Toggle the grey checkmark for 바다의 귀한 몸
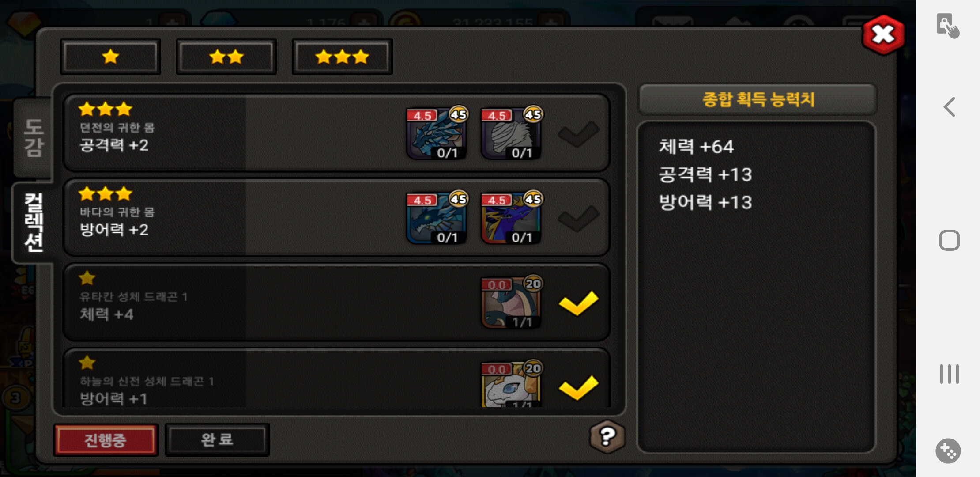 (578, 219)
